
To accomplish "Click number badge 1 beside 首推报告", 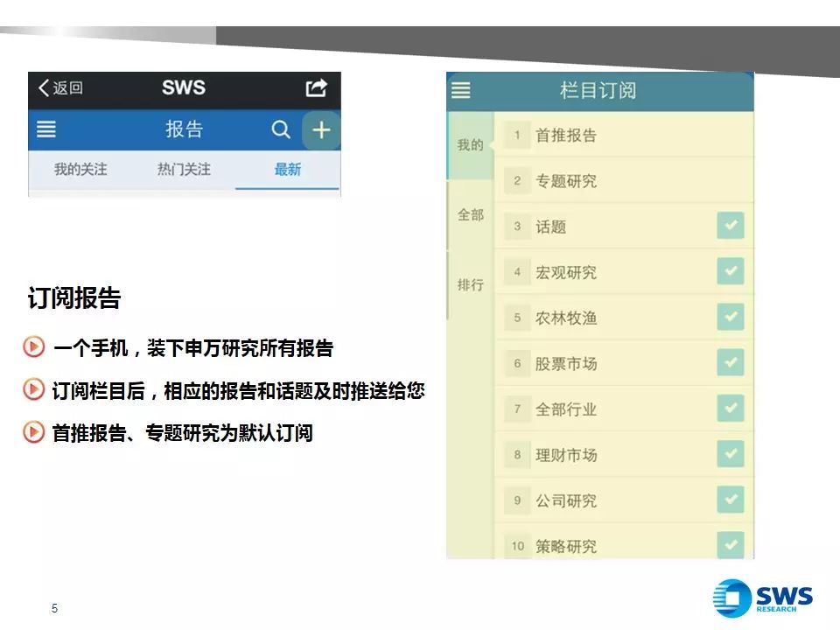I will [x=517, y=135].
